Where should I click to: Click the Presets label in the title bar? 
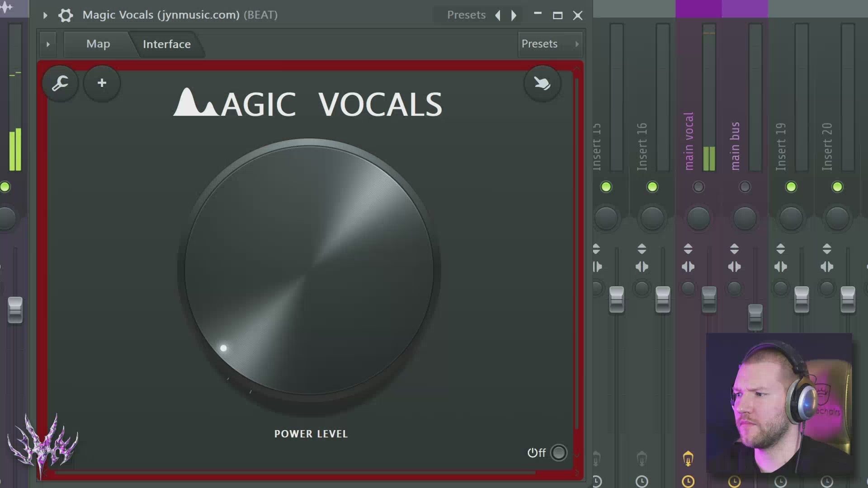click(466, 15)
